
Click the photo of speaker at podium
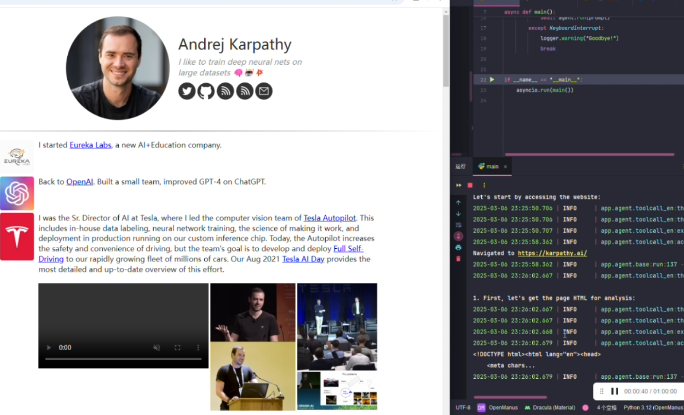[x=253, y=376]
